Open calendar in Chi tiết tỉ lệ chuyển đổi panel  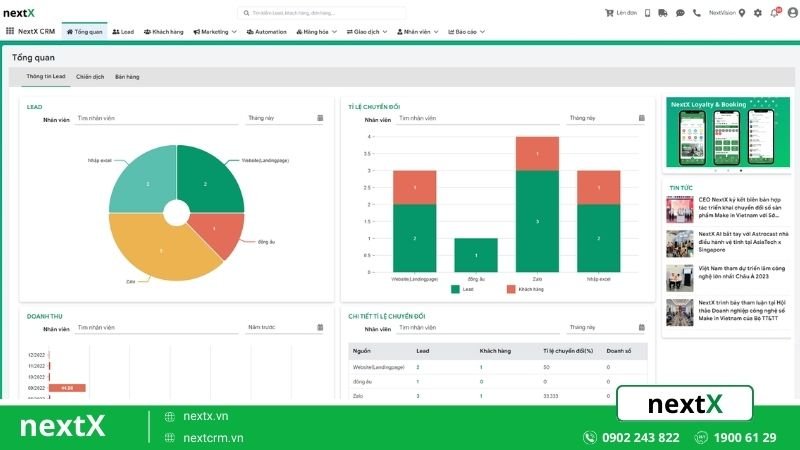[641, 327]
